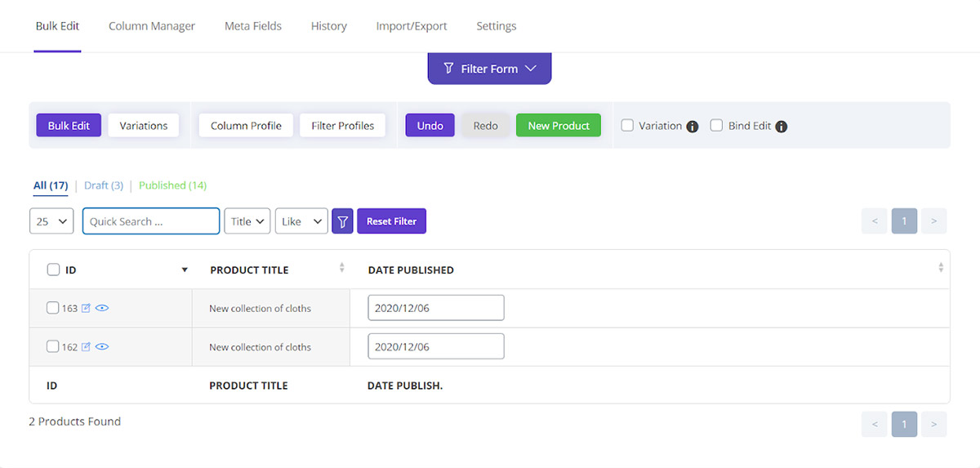The width and height of the screenshot is (980, 468).
Task: Go to previous page in bottom pagination
Action: (874, 424)
